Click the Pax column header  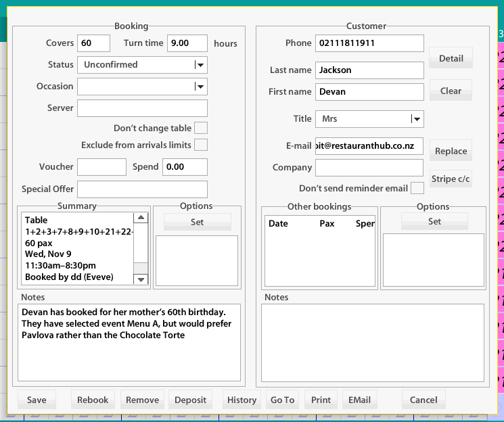point(327,223)
